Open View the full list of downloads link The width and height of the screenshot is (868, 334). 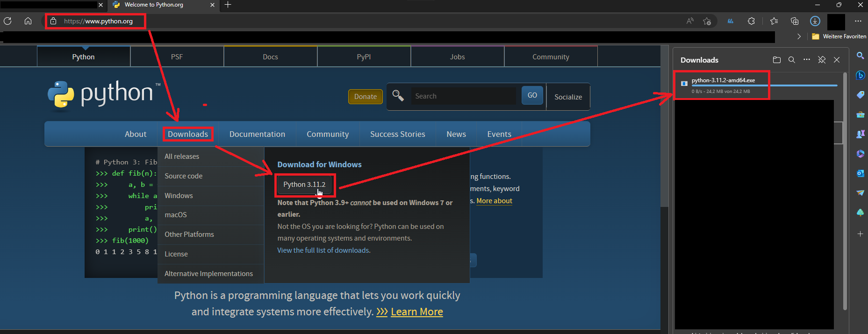tap(324, 250)
